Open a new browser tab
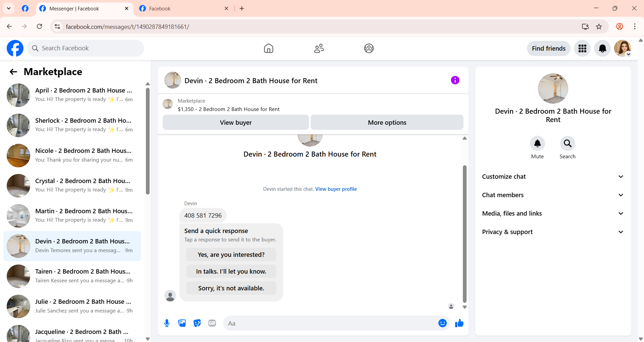Viewport: 644px width, 342px height. pyautogui.click(x=242, y=9)
